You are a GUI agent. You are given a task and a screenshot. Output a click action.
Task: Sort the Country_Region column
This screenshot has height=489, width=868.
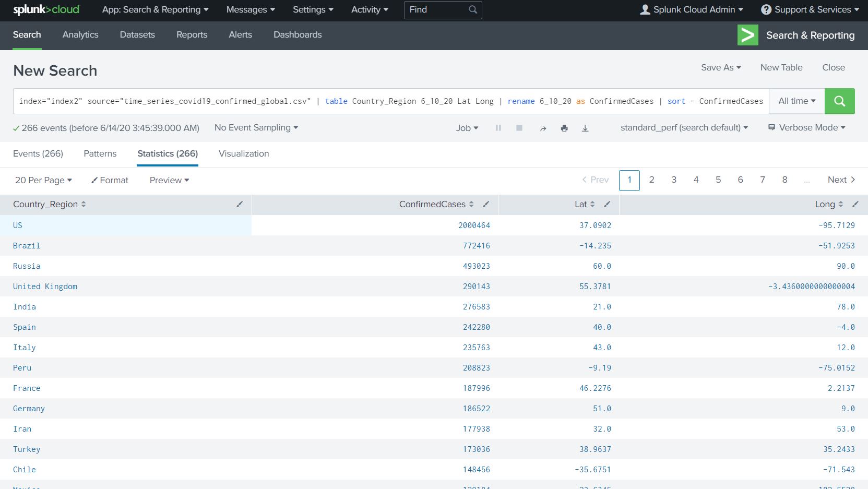(x=83, y=204)
